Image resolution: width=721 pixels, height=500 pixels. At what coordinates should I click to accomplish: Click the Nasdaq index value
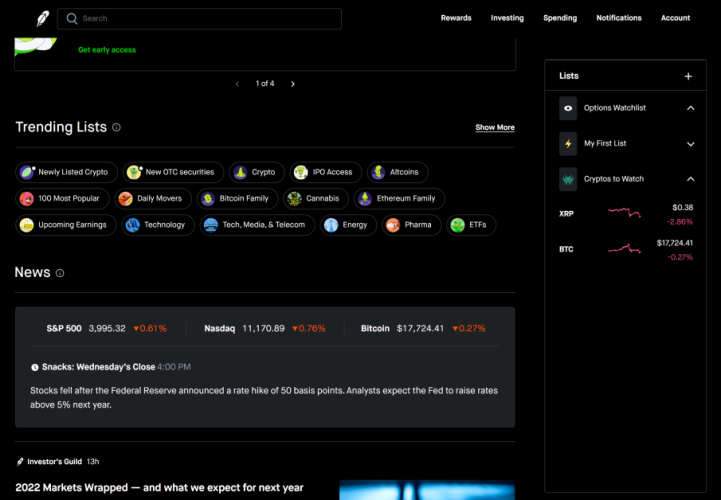click(263, 328)
